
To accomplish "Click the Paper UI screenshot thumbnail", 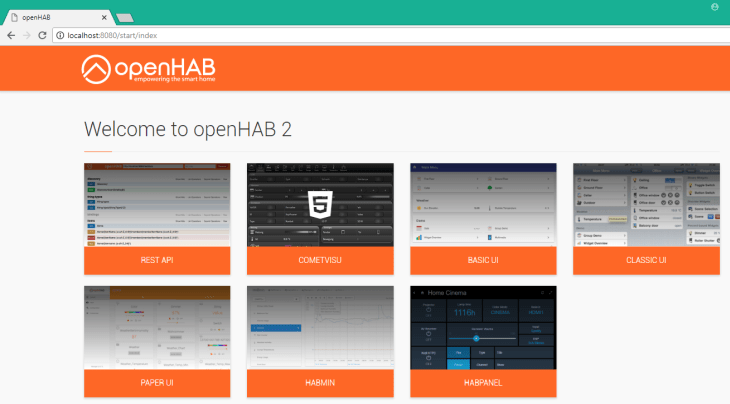I will point(157,328).
